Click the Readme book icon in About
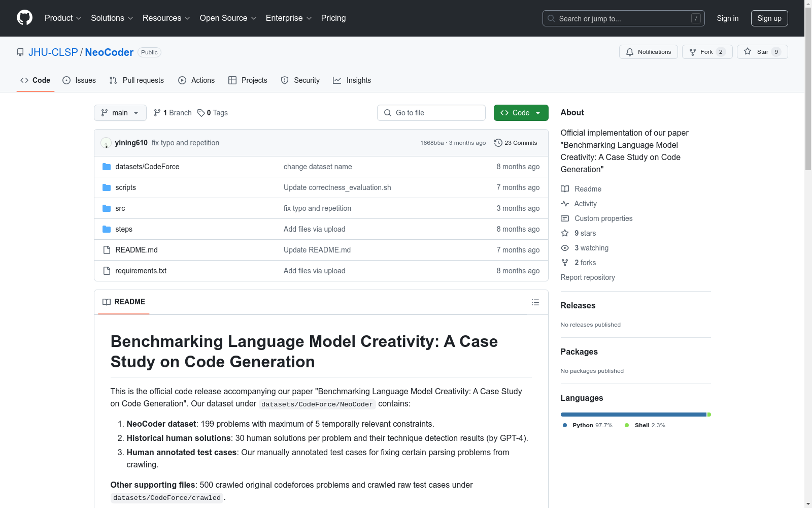This screenshot has height=508, width=812. (565, 189)
